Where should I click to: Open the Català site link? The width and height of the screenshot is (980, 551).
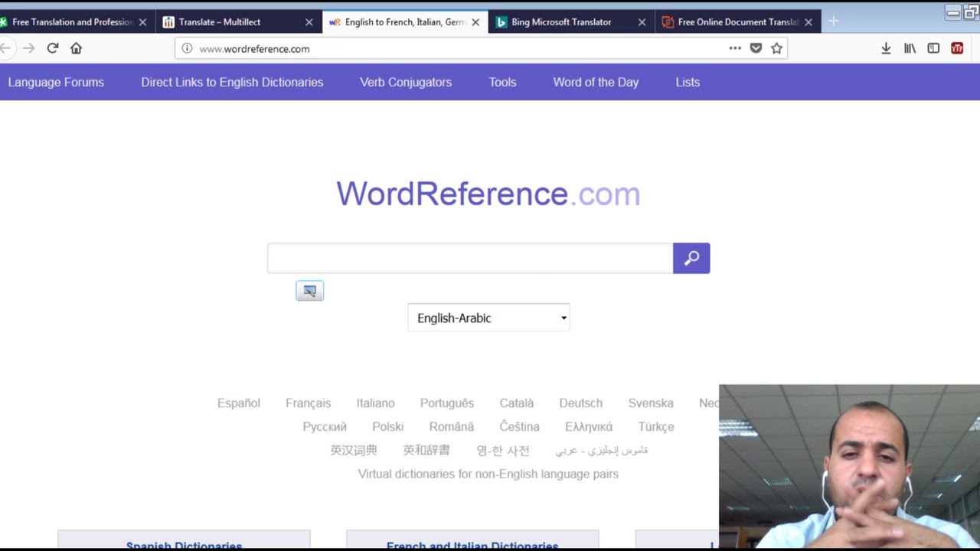click(x=517, y=403)
